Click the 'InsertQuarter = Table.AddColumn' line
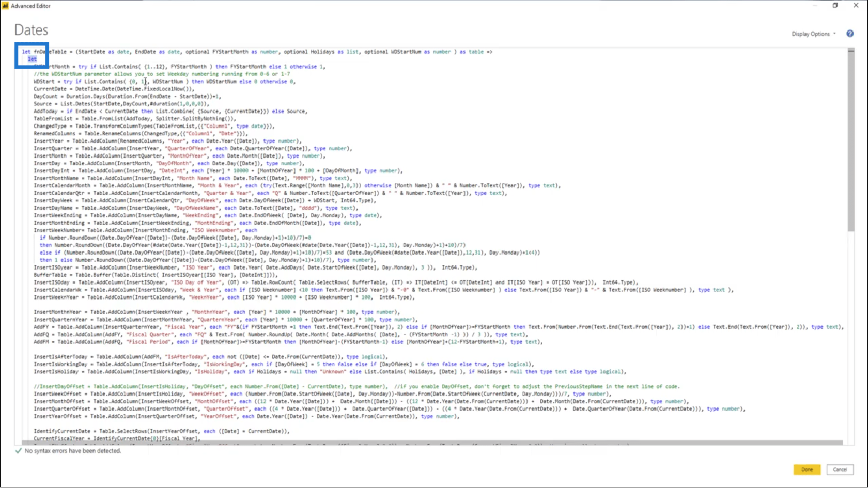Image resolution: width=868 pixels, height=488 pixels. (193, 148)
